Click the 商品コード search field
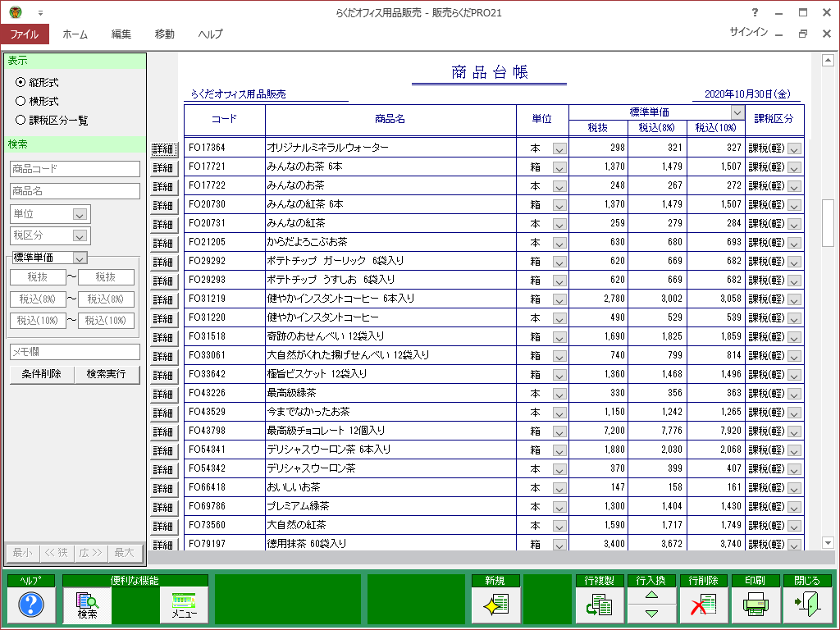 [x=75, y=169]
